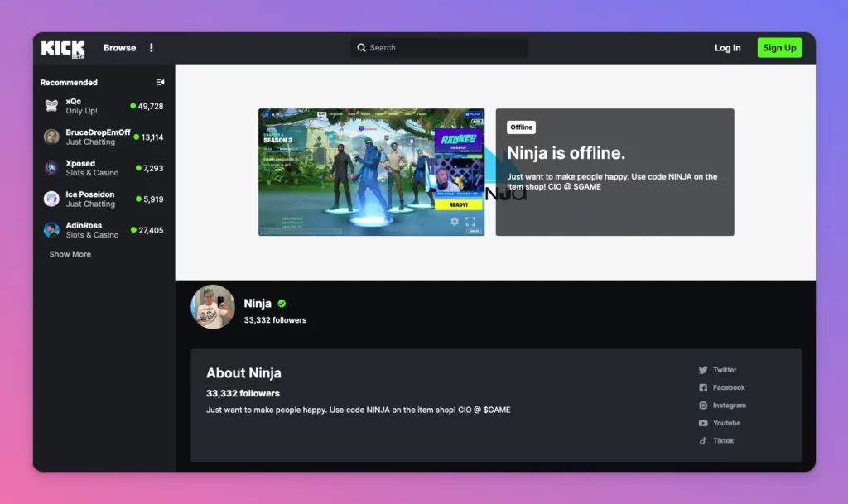Click the Recommended sidebar heading
The width and height of the screenshot is (848, 504).
(69, 83)
